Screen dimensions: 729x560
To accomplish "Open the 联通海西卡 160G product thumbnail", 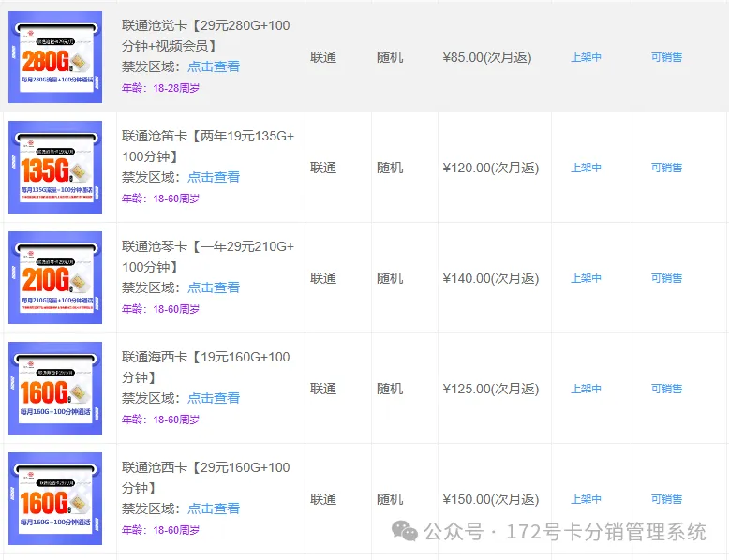I will coord(55,389).
